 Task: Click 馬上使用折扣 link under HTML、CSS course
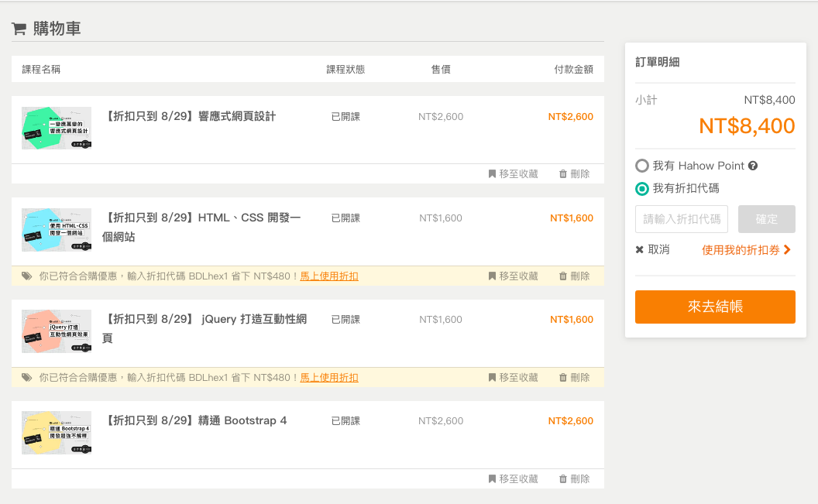tap(329, 276)
